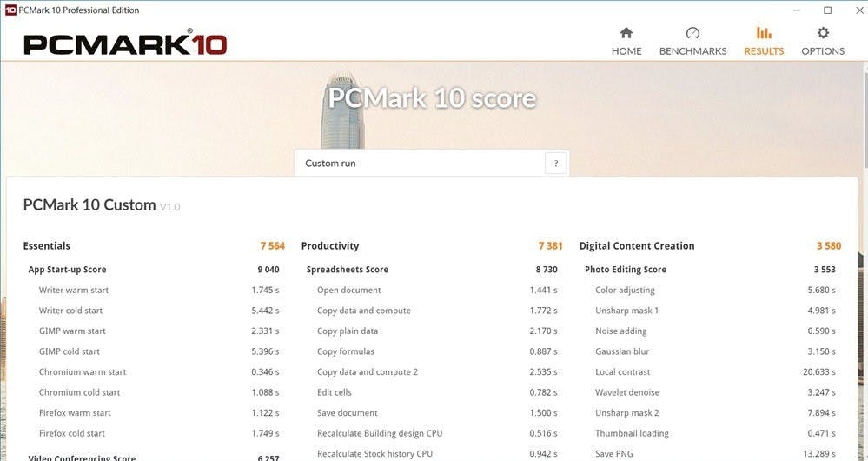Click the PCMark 10 logo
The height and width of the screenshot is (461, 868).
(125, 43)
